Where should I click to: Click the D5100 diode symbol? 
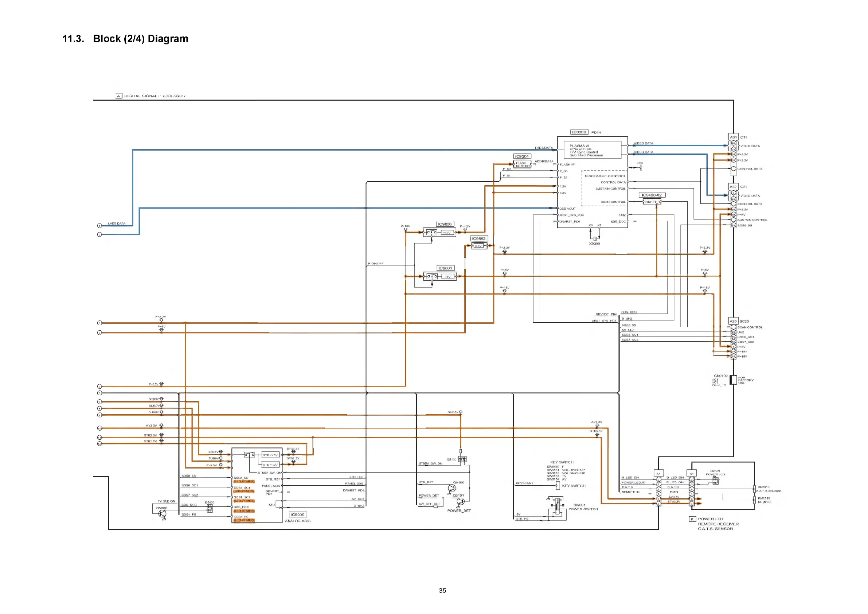tap(462, 459)
